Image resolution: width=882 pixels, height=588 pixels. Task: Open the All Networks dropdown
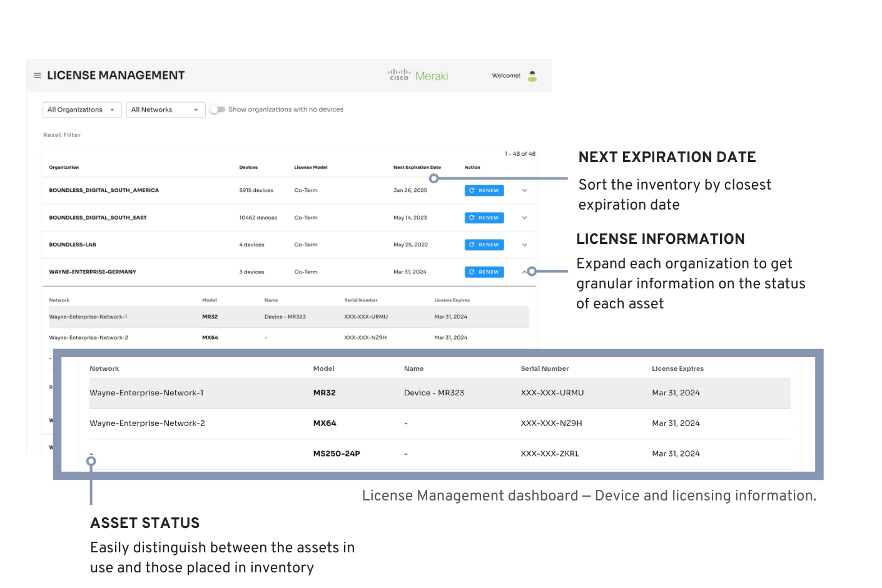pos(165,109)
